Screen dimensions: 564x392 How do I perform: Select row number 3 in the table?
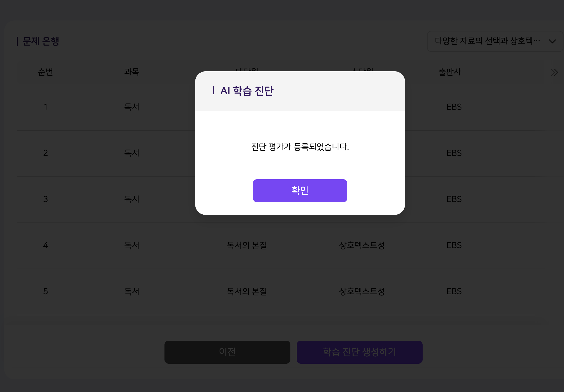click(45, 199)
